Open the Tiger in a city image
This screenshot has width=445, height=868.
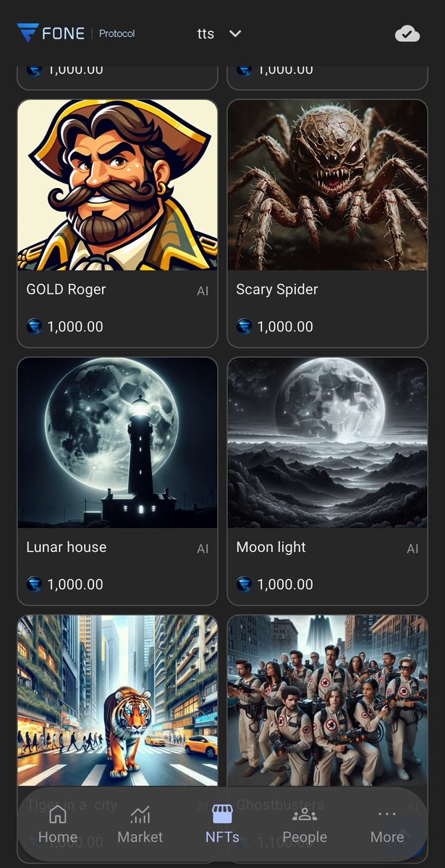(117, 700)
